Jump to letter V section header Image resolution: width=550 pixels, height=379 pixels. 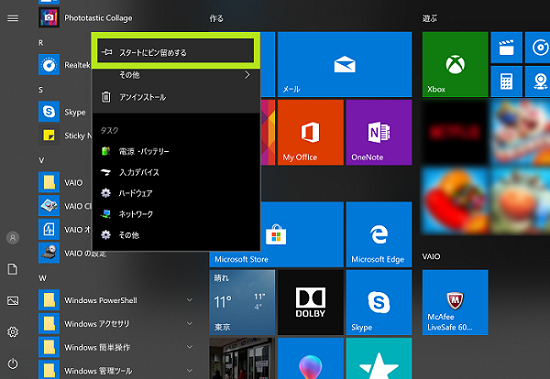tap(41, 160)
